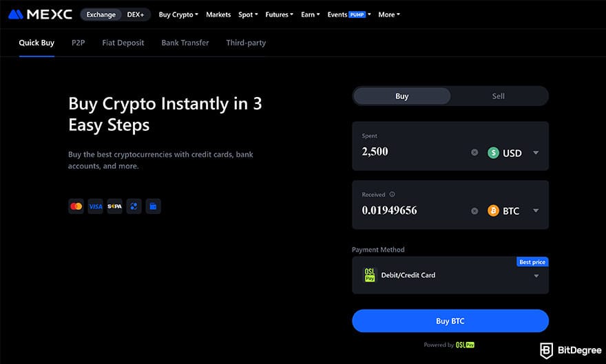The image size is (606, 364).
Task: Click the Buy BTC button
Action: click(x=450, y=321)
